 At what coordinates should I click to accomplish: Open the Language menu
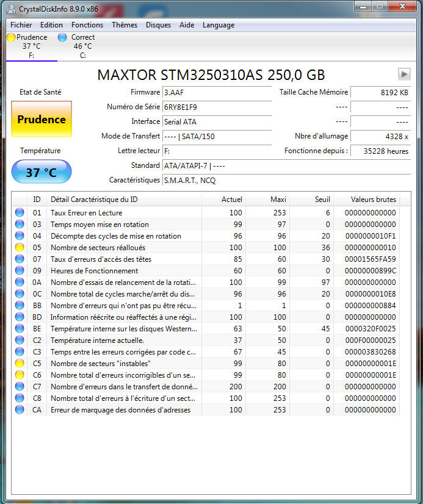(219, 25)
